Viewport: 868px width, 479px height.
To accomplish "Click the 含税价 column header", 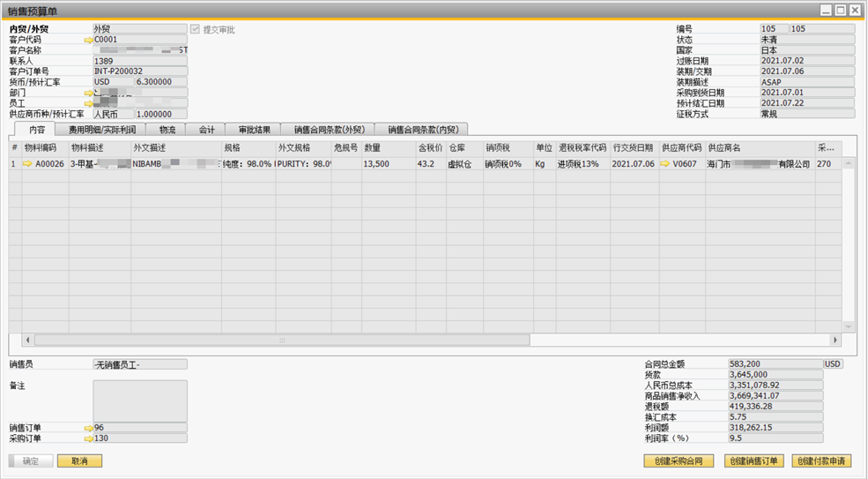I will 431,148.
